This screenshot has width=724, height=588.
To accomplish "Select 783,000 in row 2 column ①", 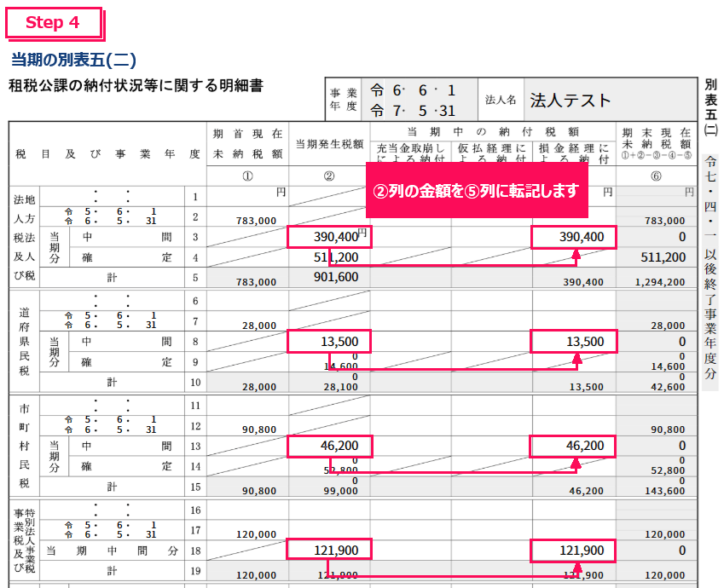I will 256,221.
